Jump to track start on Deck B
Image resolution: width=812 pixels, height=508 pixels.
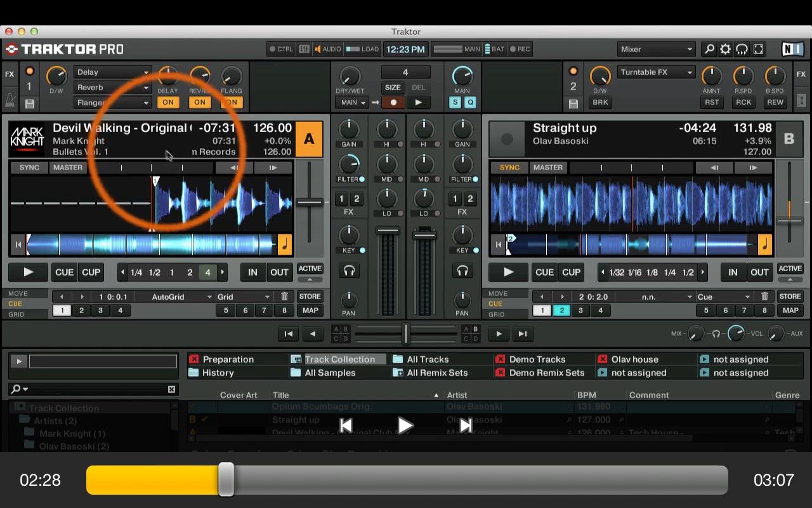coord(499,244)
